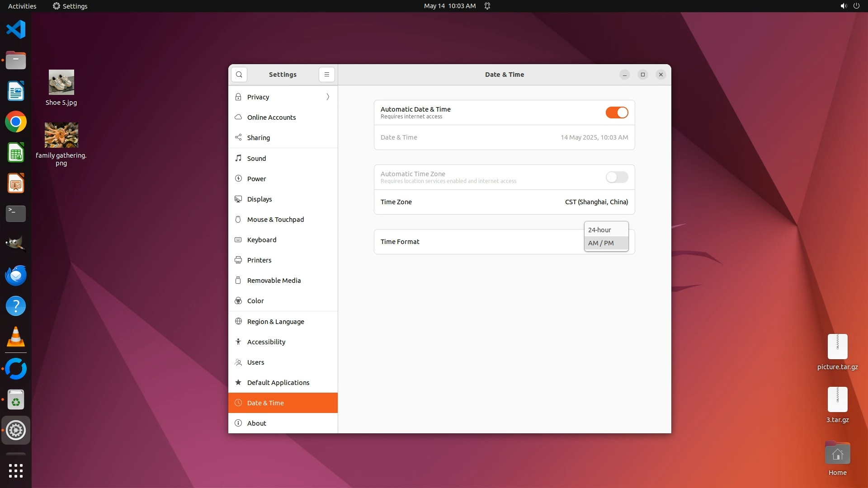This screenshot has width=868, height=488.
Task: Click the Time Zone row
Action: (x=504, y=202)
